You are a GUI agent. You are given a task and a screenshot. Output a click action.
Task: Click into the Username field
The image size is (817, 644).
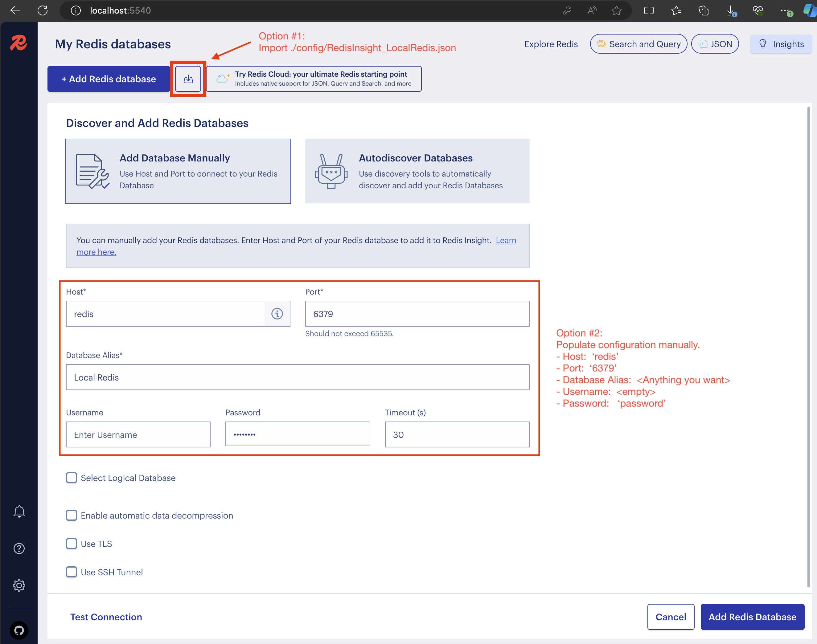[x=138, y=435]
